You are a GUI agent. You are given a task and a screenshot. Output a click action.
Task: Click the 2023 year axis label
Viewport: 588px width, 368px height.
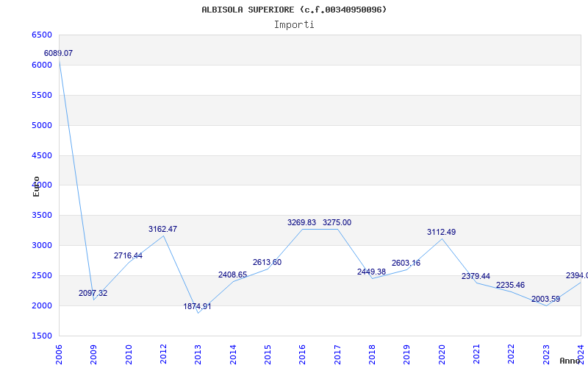click(x=546, y=355)
